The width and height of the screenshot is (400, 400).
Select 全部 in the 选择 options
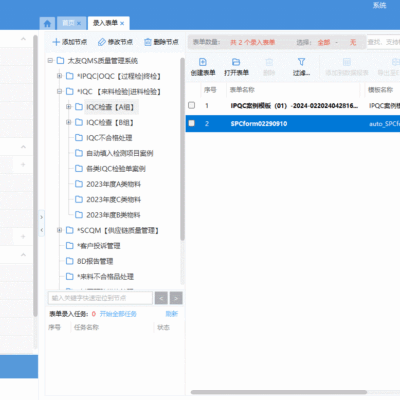324,42
